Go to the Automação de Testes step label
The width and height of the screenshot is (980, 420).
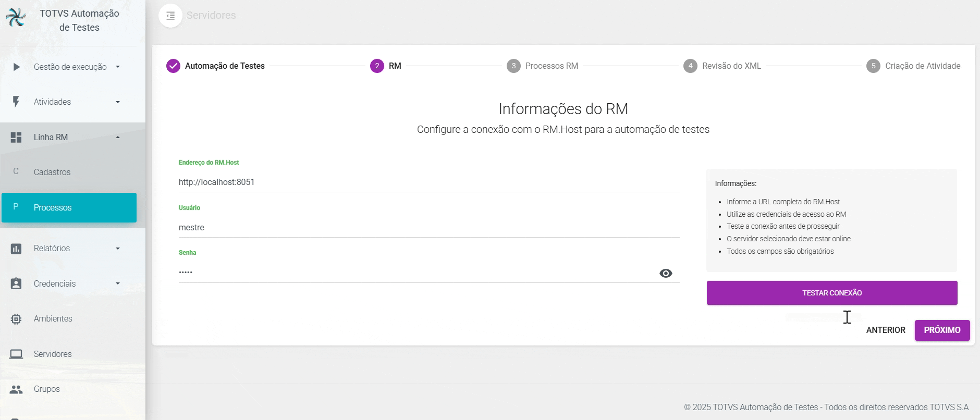[x=225, y=66]
